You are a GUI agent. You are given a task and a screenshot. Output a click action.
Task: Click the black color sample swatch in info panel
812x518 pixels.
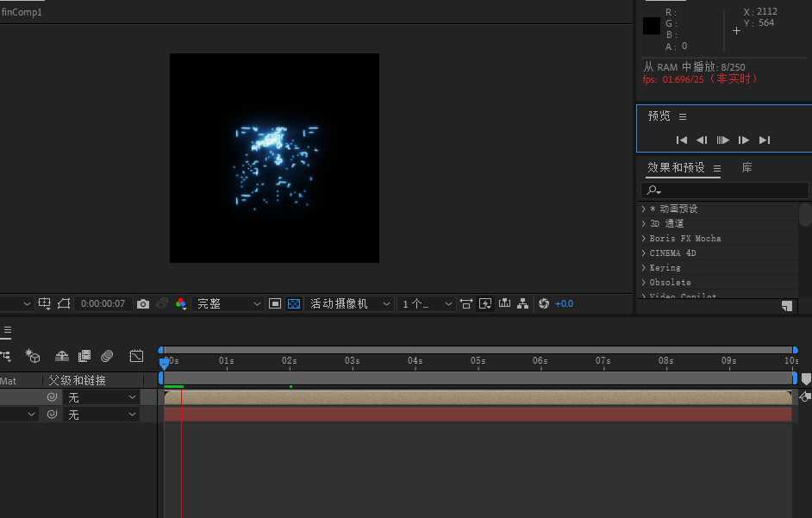click(652, 26)
